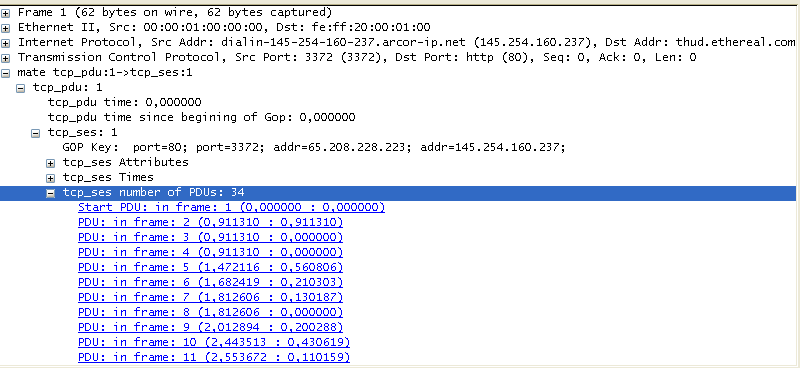800x368 pixels.
Task: Expand tcp_ses Attributes
Action: (x=51, y=163)
